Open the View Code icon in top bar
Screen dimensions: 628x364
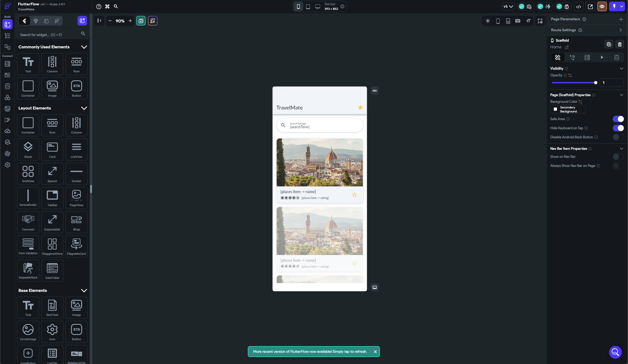[x=579, y=6]
